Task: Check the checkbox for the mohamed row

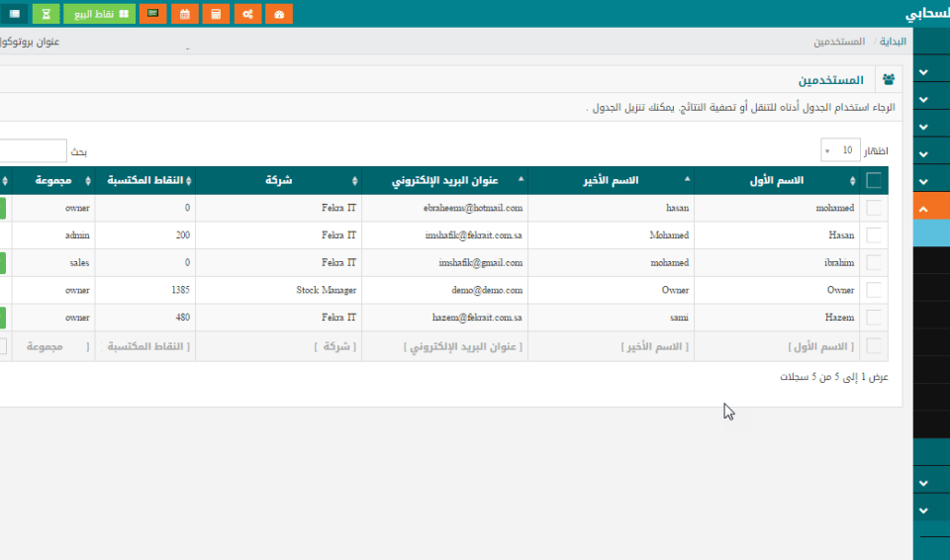Action: (x=874, y=208)
